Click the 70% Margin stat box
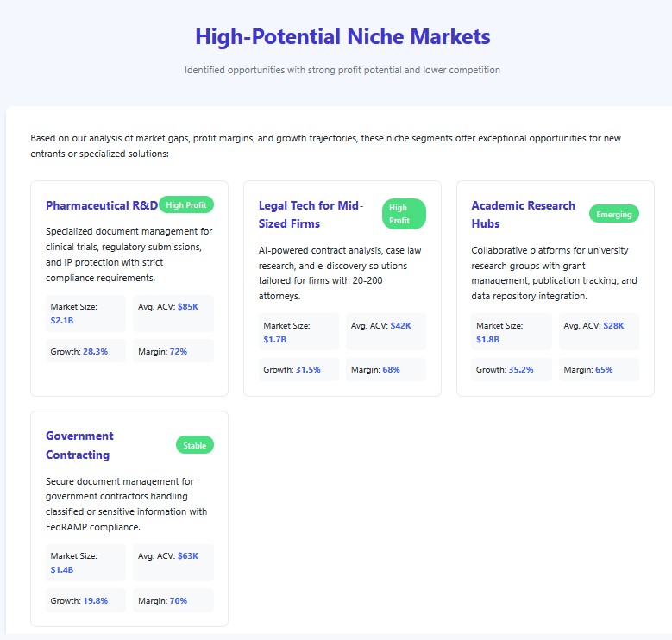672x640 pixels. click(173, 600)
